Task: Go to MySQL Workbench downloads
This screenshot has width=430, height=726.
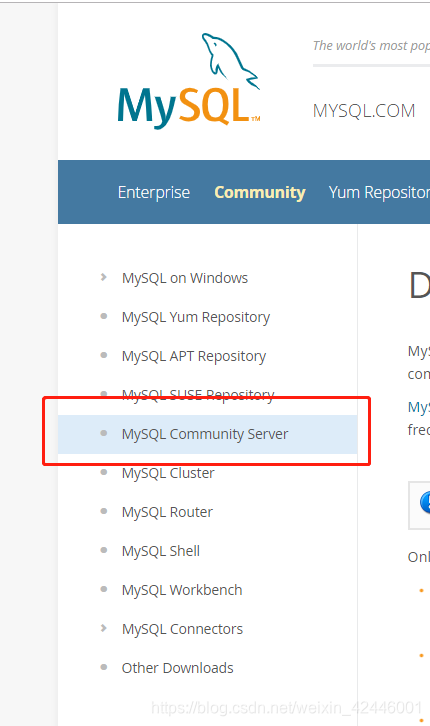Action: [x=182, y=590]
